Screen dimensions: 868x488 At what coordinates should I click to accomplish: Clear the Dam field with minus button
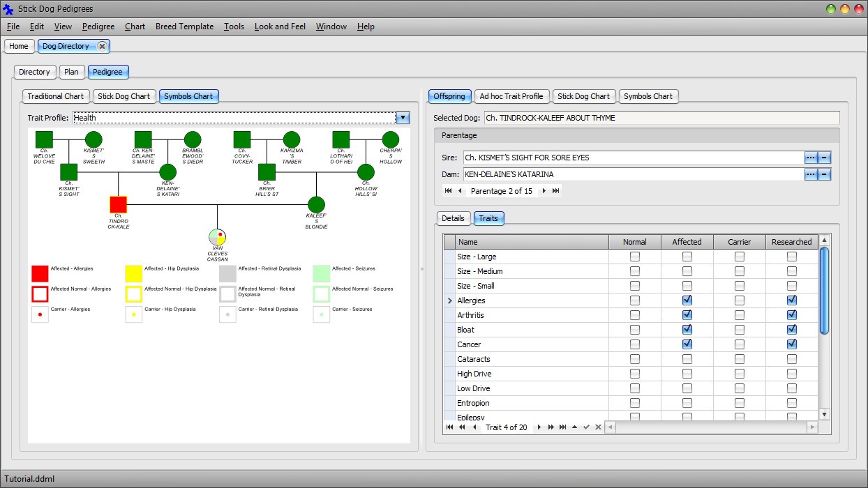click(824, 174)
